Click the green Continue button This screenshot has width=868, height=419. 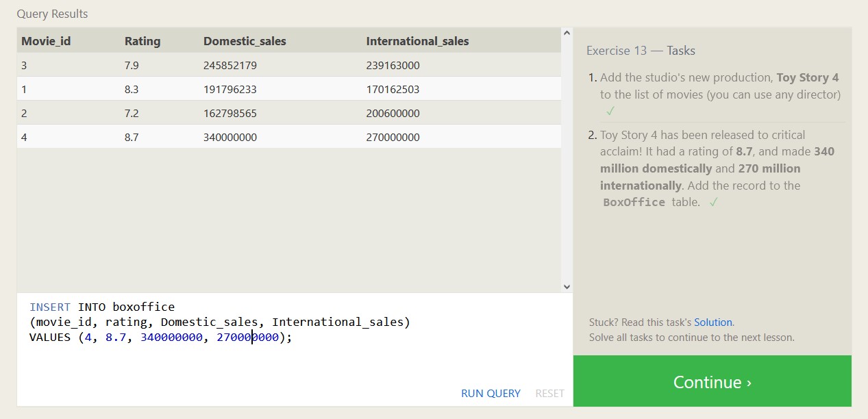pyautogui.click(x=712, y=381)
